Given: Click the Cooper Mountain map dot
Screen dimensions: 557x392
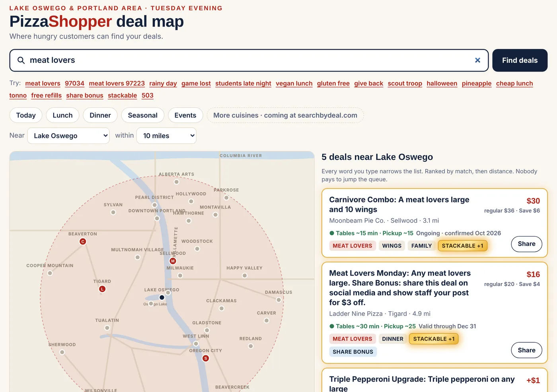Looking at the screenshot, I should point(50,273).
